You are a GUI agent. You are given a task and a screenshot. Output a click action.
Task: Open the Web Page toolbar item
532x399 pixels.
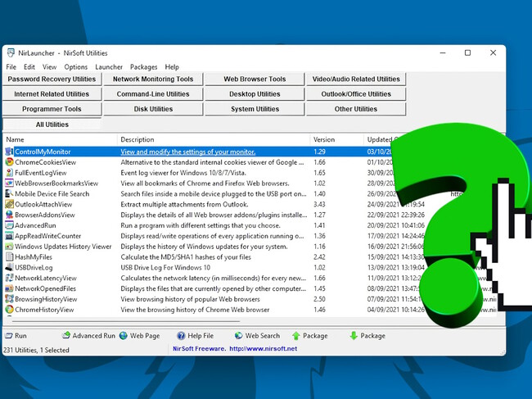(139, 336)
